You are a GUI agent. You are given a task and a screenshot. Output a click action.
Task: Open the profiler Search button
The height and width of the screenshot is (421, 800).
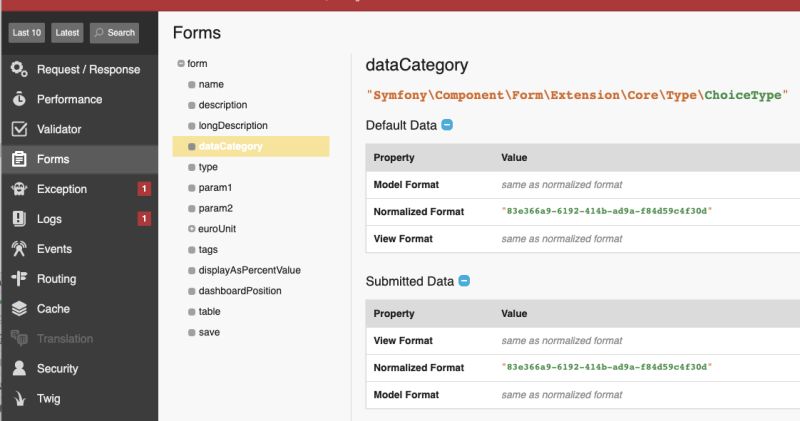coord(114,33)
